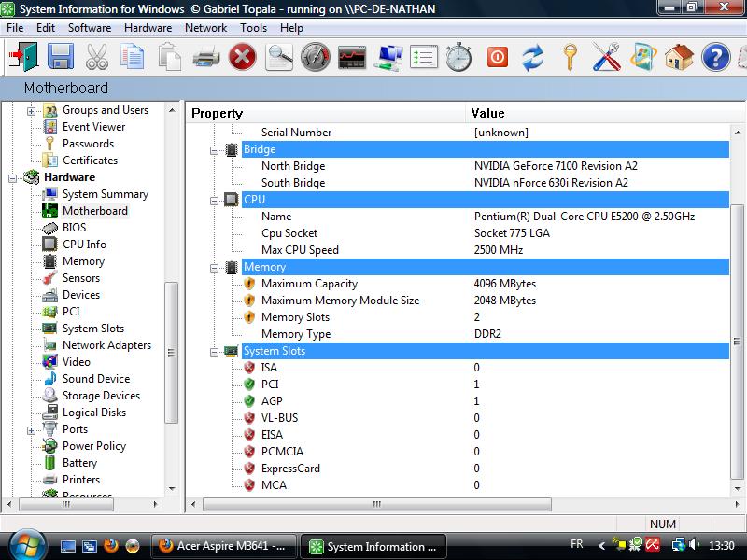Open Event Viewer in the tree
This screenshot has height=560, width=747.
click(x=94, y=127)
